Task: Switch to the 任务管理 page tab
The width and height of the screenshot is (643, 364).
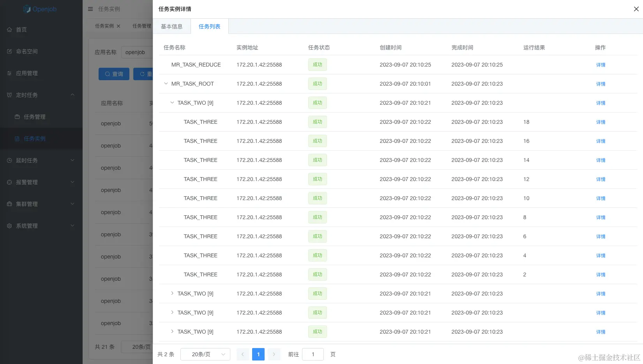Action: coord(142,26)
